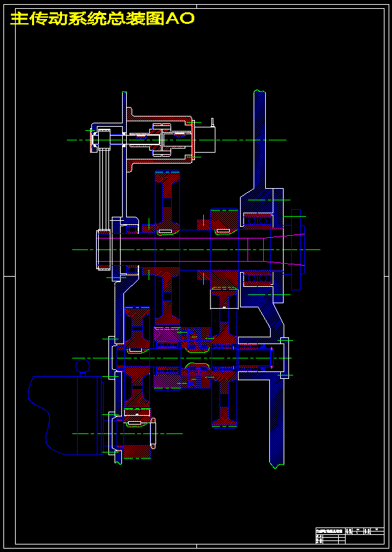The width and height of the screenshot is (392, 552).
Task: Select the title block table in the drawing corner
Action: (x=349, y=536)
